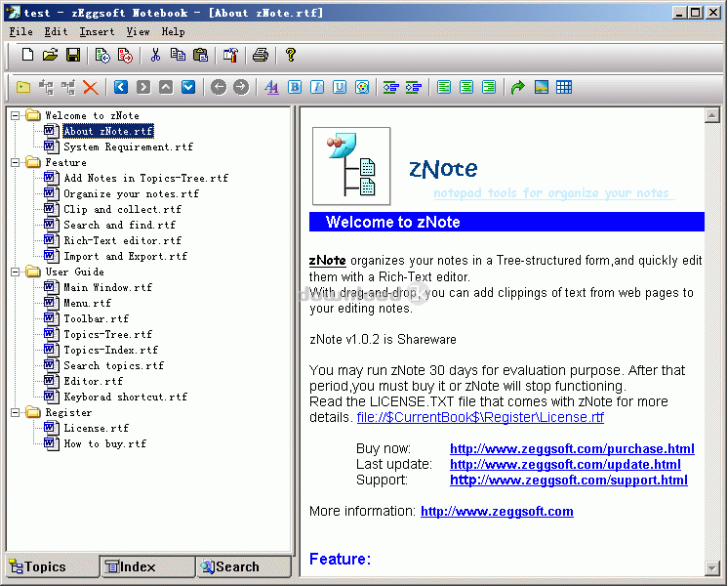The image size is (728, 586).
Task: Open an existing notebook
Action: [50, 56]
